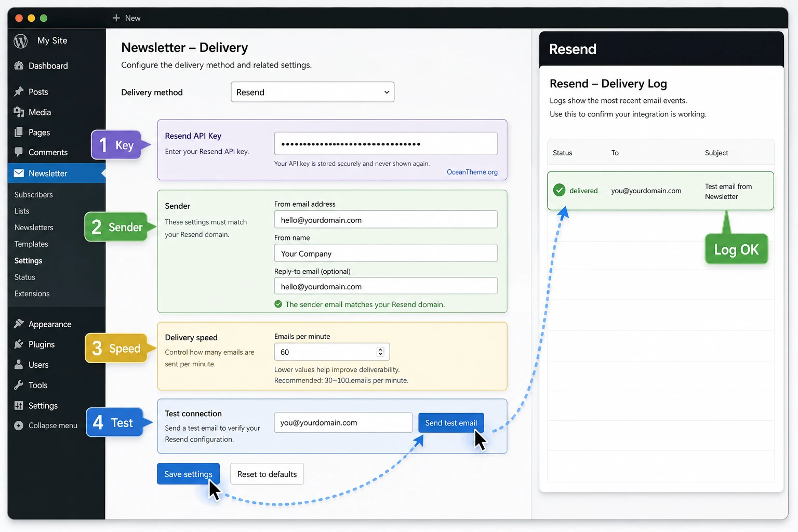Image resolution: width=798 pixels, height=532 pixels.
Task: Open the OceanTheme.org link
Action: 472,172
